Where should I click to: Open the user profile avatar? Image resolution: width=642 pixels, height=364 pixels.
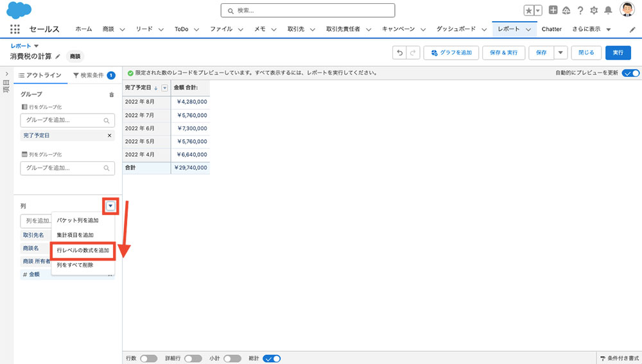pyautogui.click(x=627, y=10)
